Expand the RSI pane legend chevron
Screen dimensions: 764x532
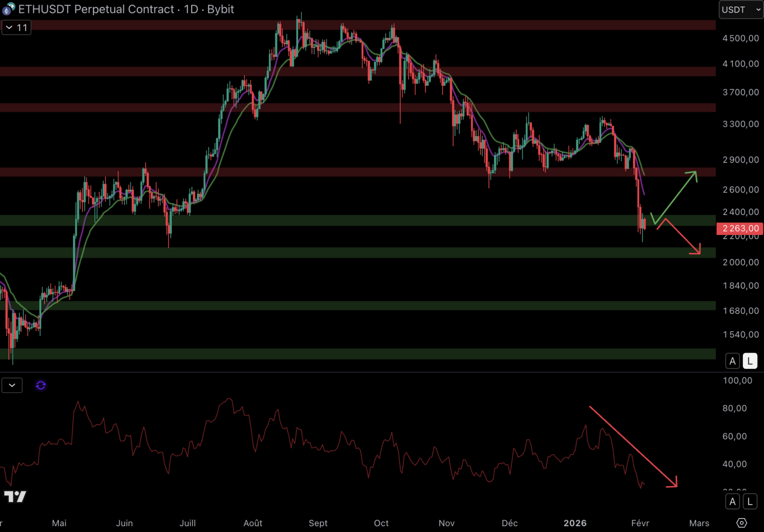(x=12, y=385)
